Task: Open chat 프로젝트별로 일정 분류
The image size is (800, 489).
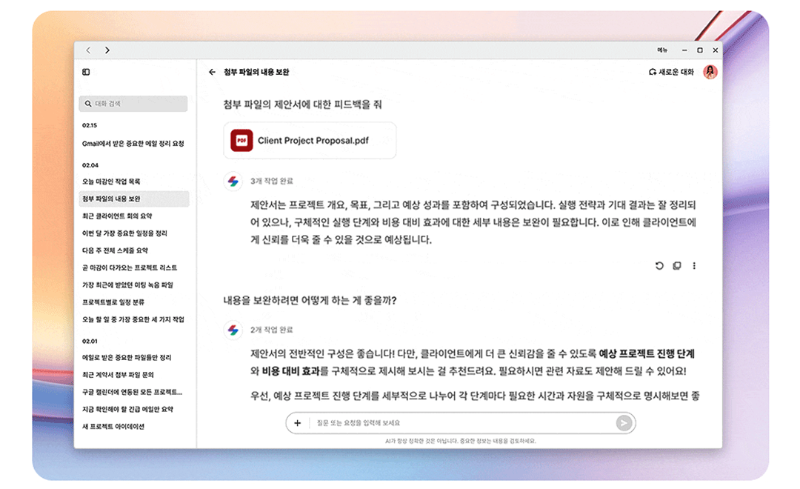Action: coord(113,302)
